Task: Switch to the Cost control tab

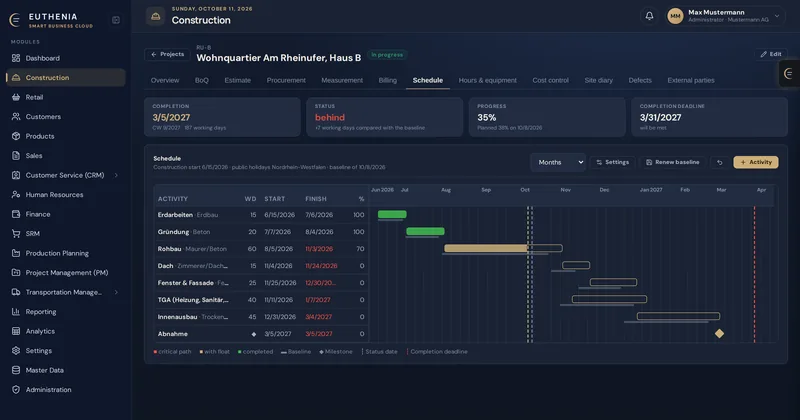Action: (551, 80)
